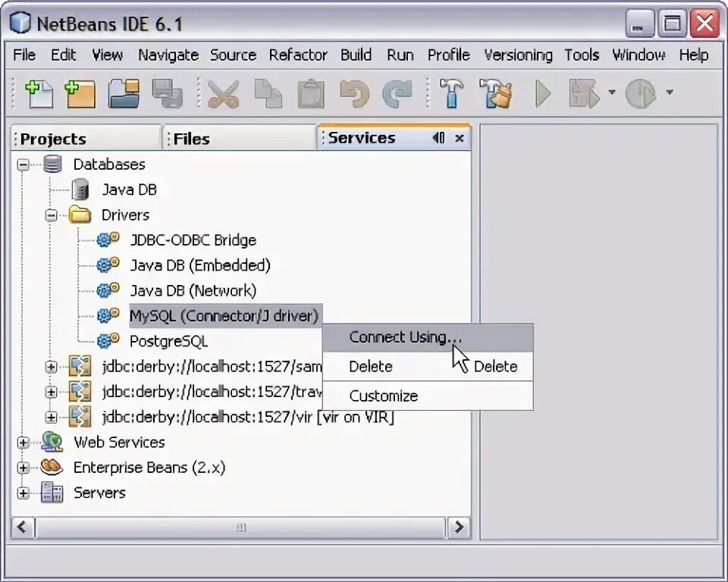This screenshot has height=582, width=728.
Task: Expand the jdbc:derby travel connection node
Action: [51, 393]
